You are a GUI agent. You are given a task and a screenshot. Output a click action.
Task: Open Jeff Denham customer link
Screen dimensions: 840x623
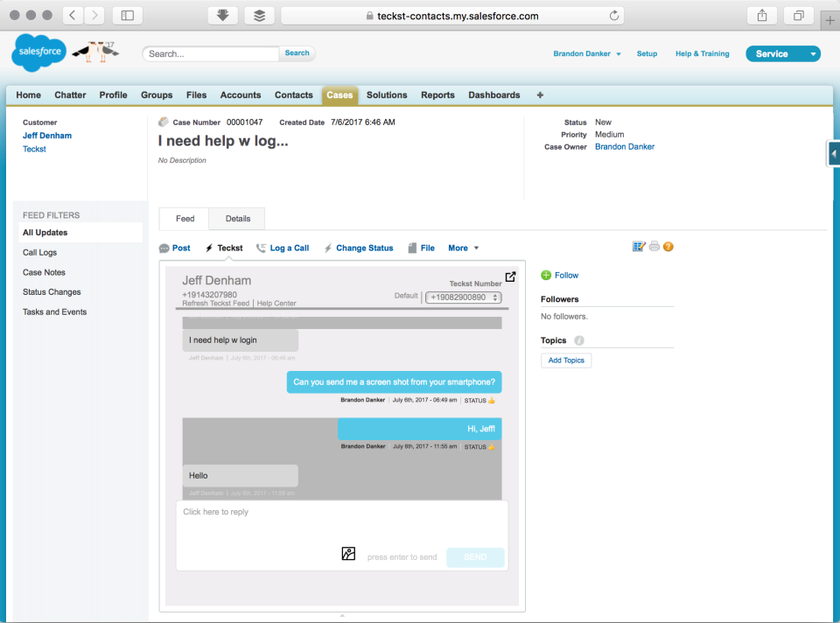coord(47,136)
